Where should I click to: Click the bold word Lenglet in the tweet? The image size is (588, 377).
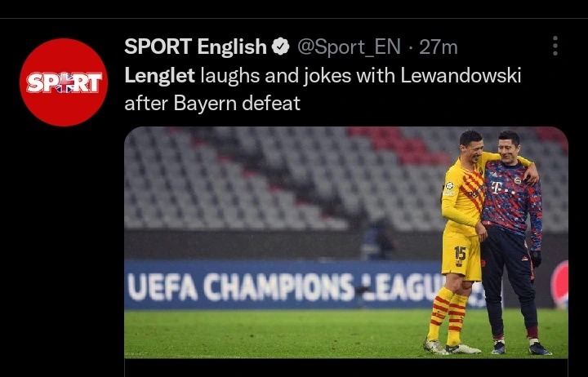click(160, 76)
